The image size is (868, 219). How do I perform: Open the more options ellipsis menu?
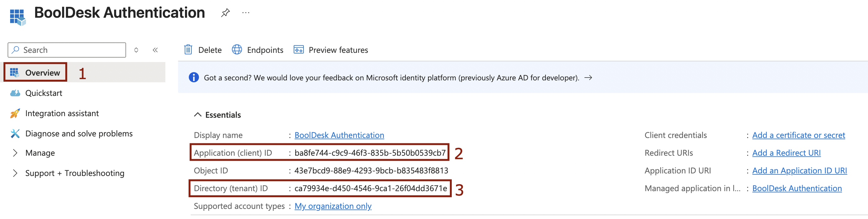(246, 13)
